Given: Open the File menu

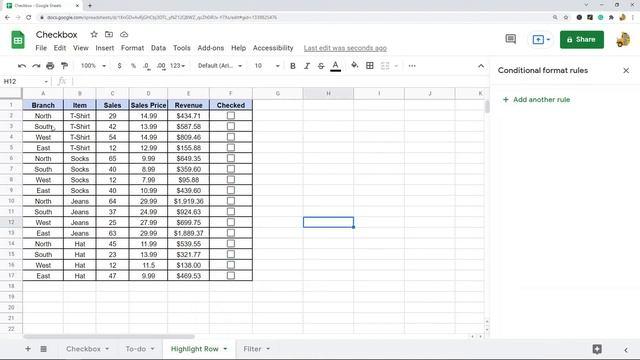Looking at the screenshot, I should (x=41, y=48).
